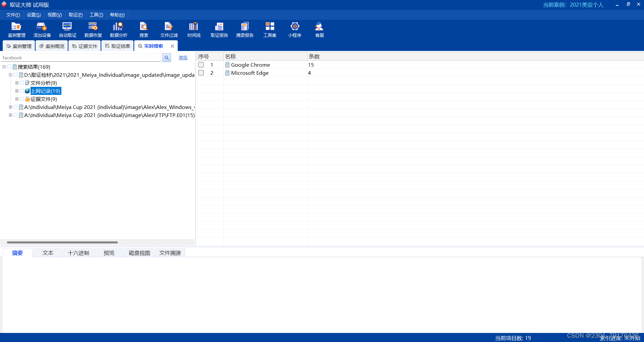
Task: Expand the Alex_Windows image node
Action: coord(10,107)
